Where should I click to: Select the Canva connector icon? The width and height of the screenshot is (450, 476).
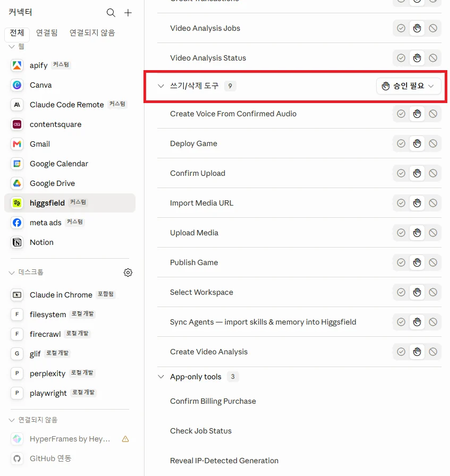tap(17, 85)
